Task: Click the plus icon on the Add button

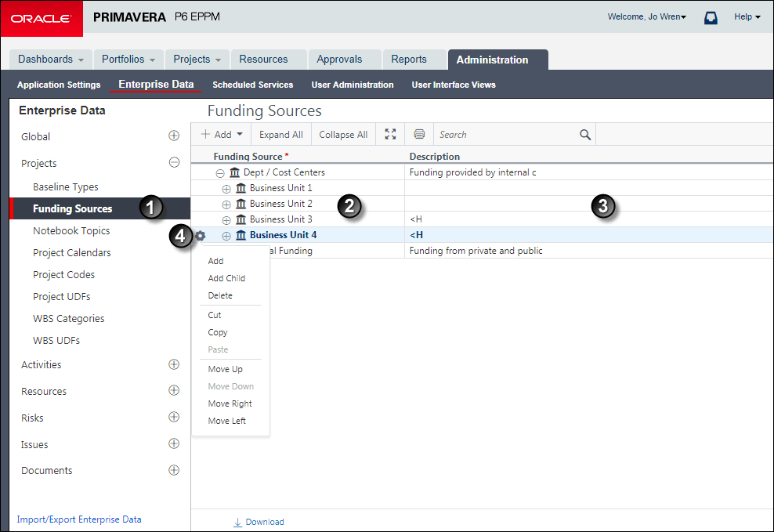Action: coord(205,134)
